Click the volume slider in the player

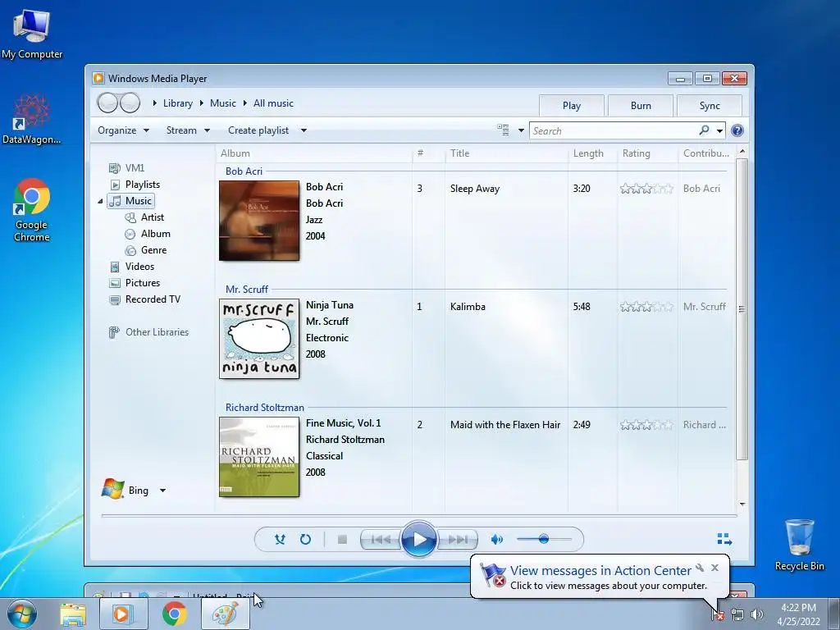click(x=544, y=539)
